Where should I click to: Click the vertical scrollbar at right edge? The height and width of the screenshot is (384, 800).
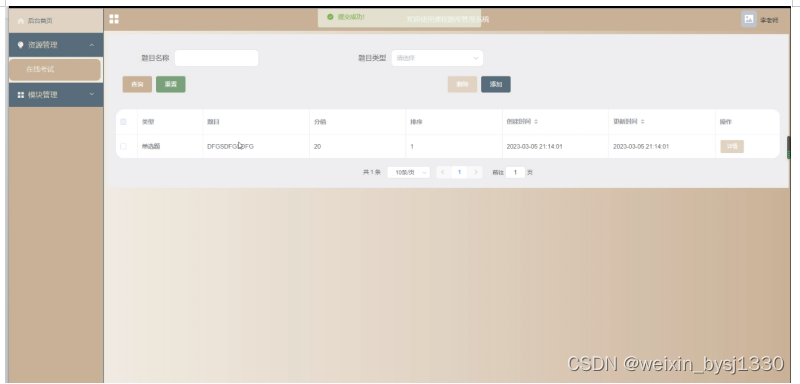[788, 147]
